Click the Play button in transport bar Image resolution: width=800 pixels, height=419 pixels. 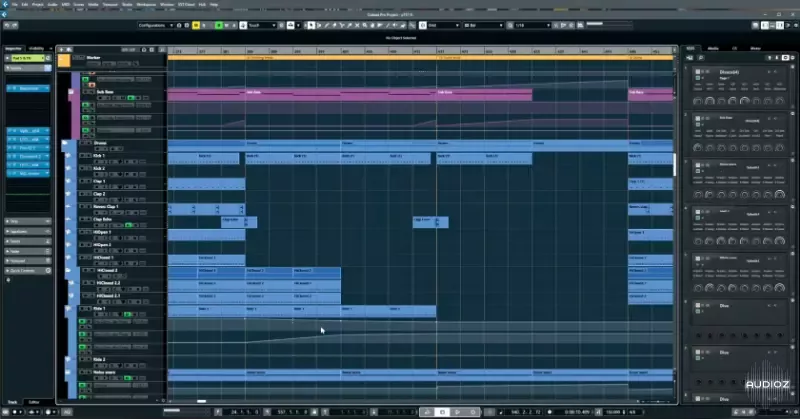tap(458, 412)
